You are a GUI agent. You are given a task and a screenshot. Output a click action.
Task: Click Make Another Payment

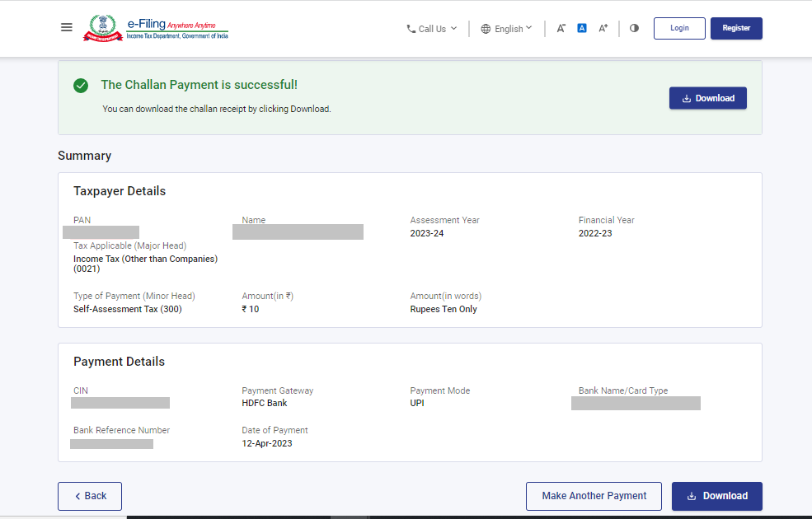click(x=594, y=496)
